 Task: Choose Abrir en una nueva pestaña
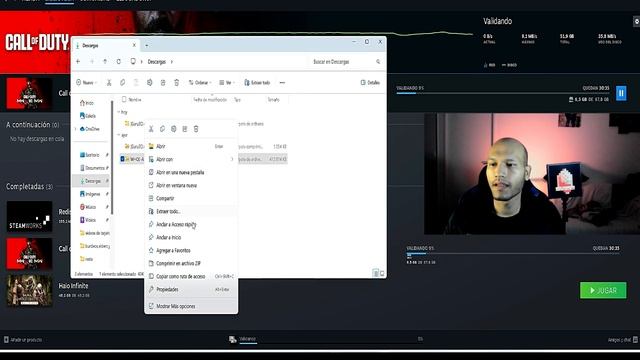tap(191, 172)
